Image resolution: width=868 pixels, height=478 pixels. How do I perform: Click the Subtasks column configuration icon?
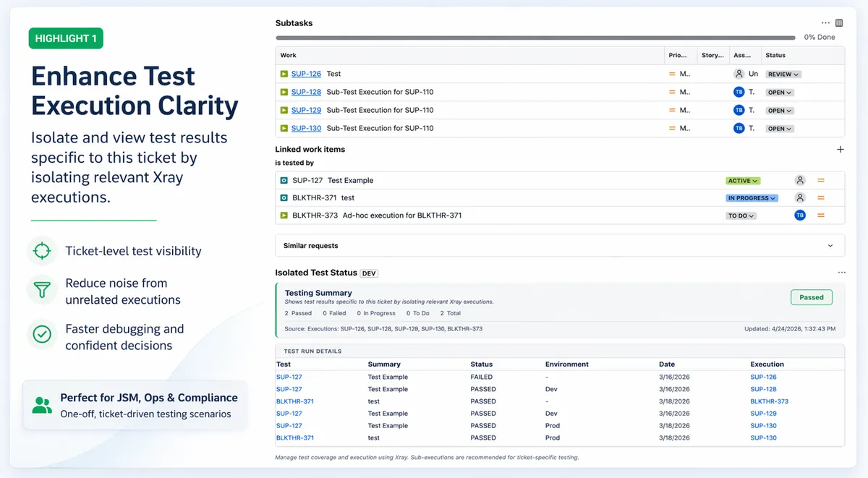coord(839,23)
